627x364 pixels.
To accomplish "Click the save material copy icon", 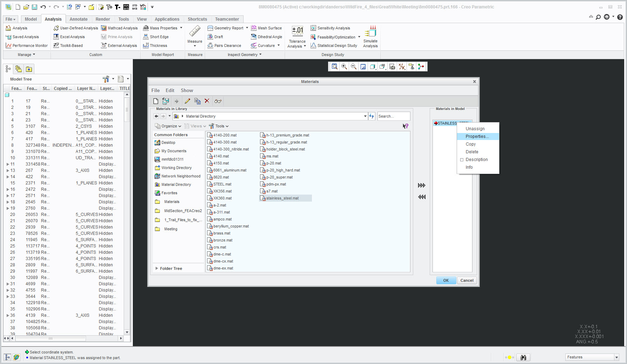I will [x=166, y=101].
